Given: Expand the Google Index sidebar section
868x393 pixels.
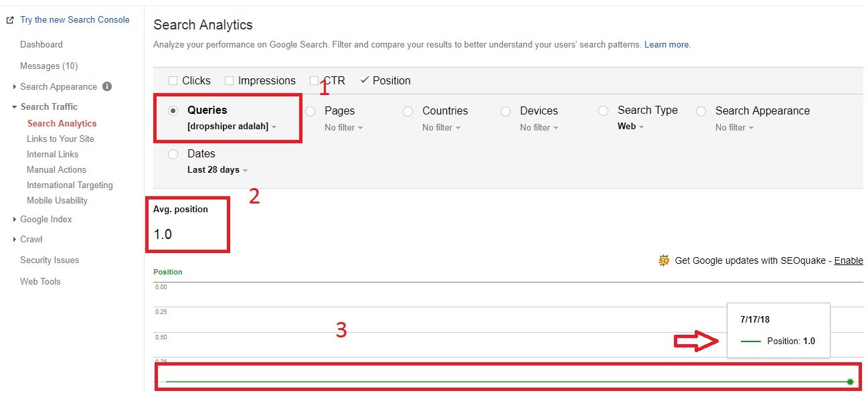Looking at the screenshot, I should click(46, 219).
